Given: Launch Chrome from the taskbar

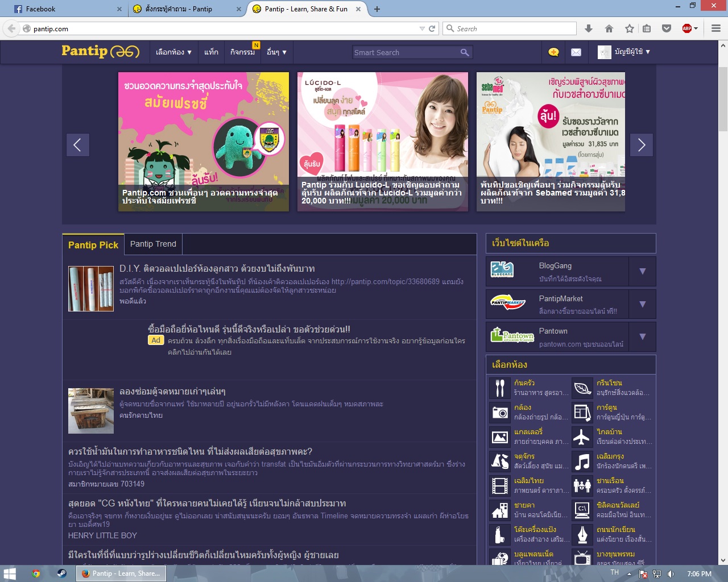Looking at the screenshot, I should (36, 573).
